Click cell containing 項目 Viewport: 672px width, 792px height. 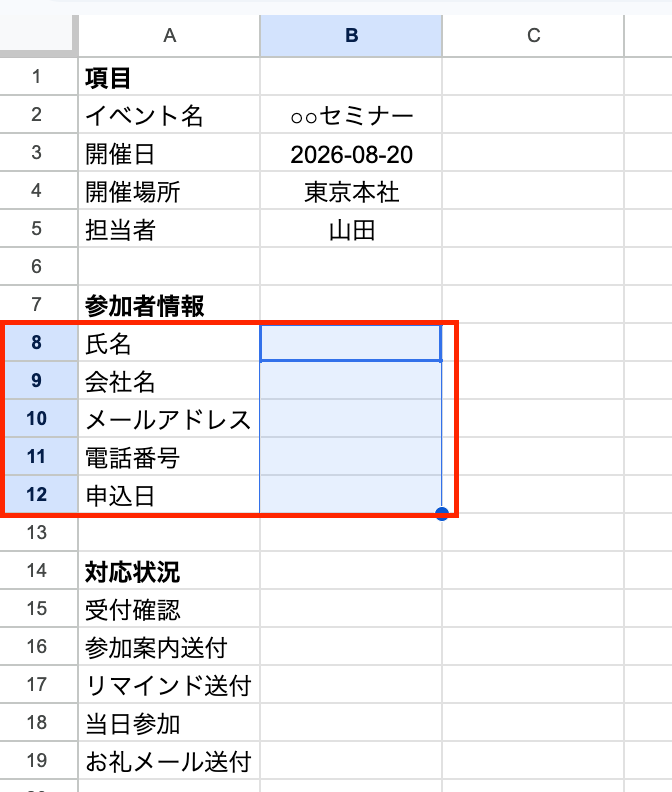pyautogui.click(x=169, y=77)
